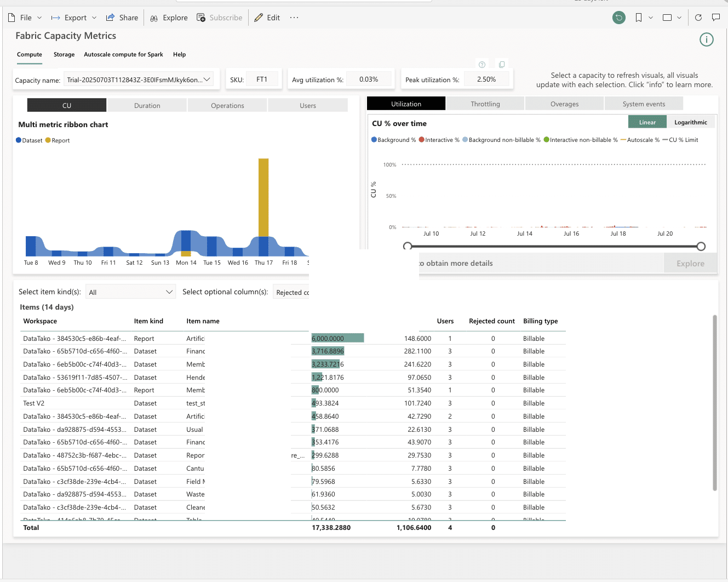Image resolution: width=728 pixels, height=582 pixels.
Task: Select the Throttling tab
Action: (485, 104)
